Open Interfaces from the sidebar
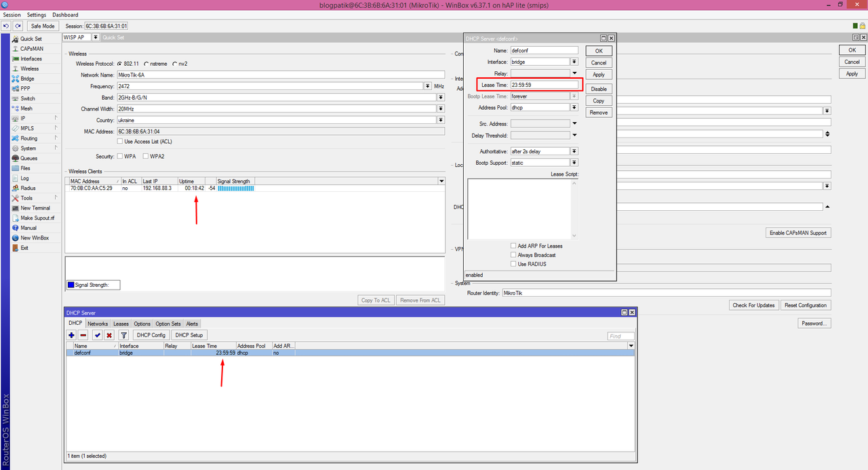Viewport: 868px width, 470px height. click(x=31, y=59)
